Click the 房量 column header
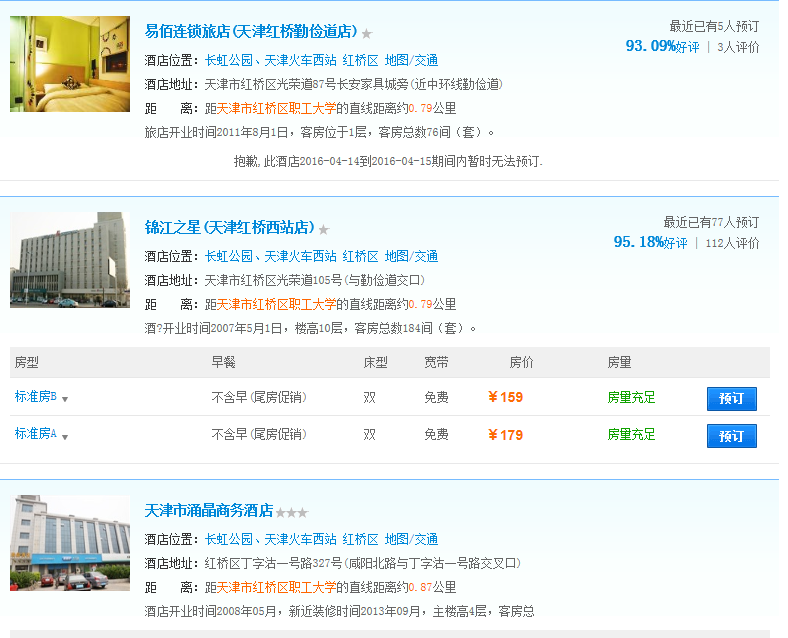Image resolution: width=788 pixels, height=638 pixels. click(620, 362)
